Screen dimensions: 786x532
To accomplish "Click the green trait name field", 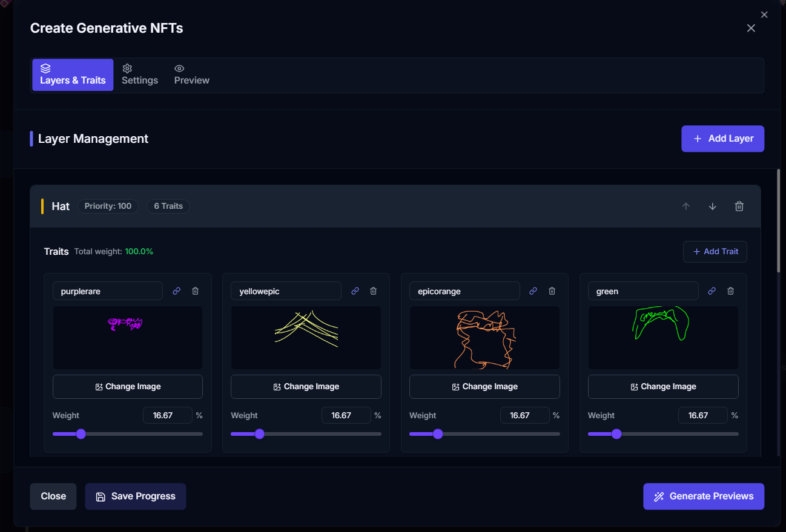I will (642, 291).
